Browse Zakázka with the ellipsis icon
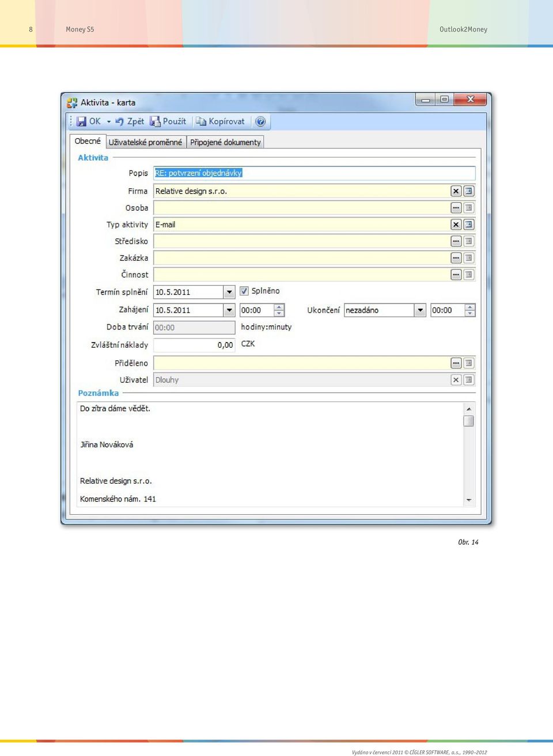The height and width of the screenshot is (756, 553). pos(456,258)
